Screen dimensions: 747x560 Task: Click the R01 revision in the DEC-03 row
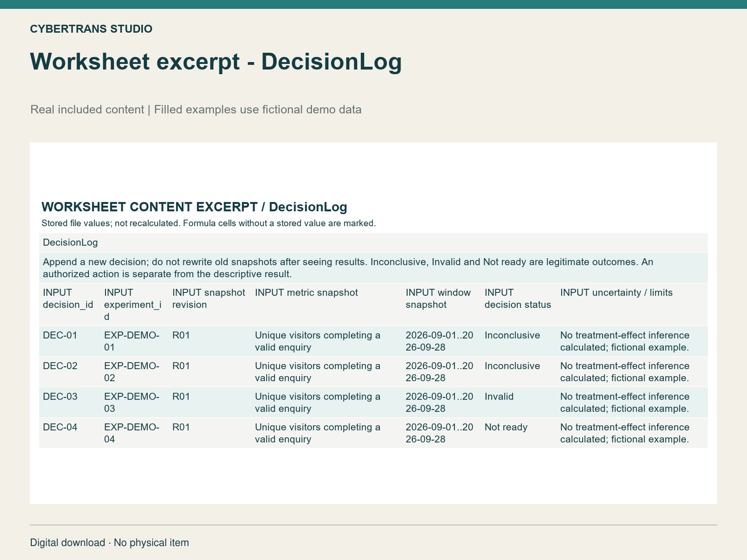tap(181, 397)
